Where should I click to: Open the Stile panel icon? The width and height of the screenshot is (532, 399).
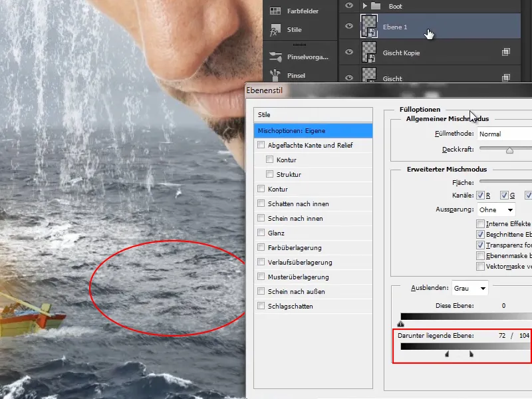point(275,30)
